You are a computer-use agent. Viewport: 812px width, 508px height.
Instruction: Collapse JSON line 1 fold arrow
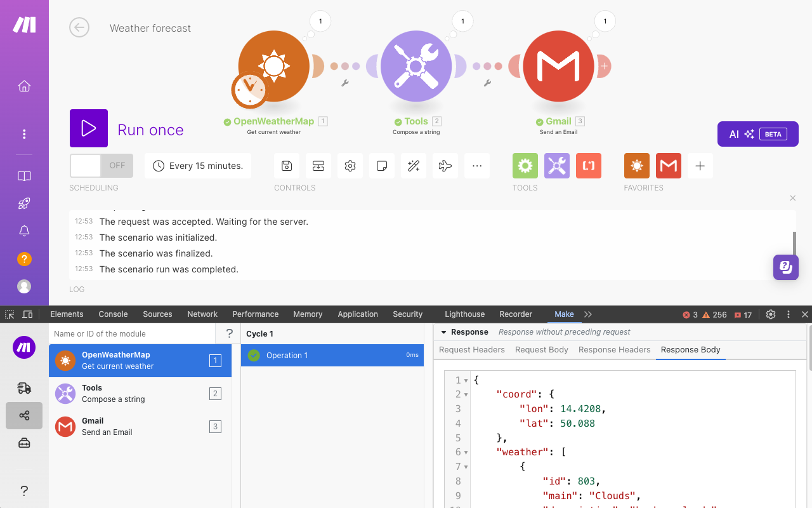pos(466,380)
